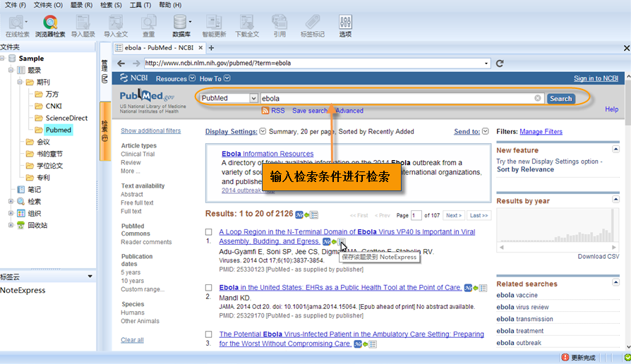Check the box for article 1
The width and height of the screenshot is (631, 364).
(x=208, y=231)
